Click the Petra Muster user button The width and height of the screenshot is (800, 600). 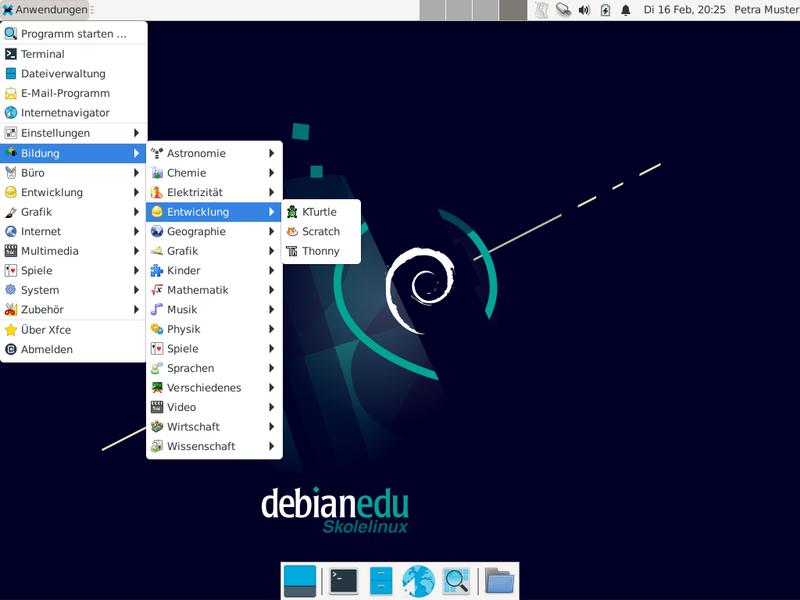tap(766, 10)
